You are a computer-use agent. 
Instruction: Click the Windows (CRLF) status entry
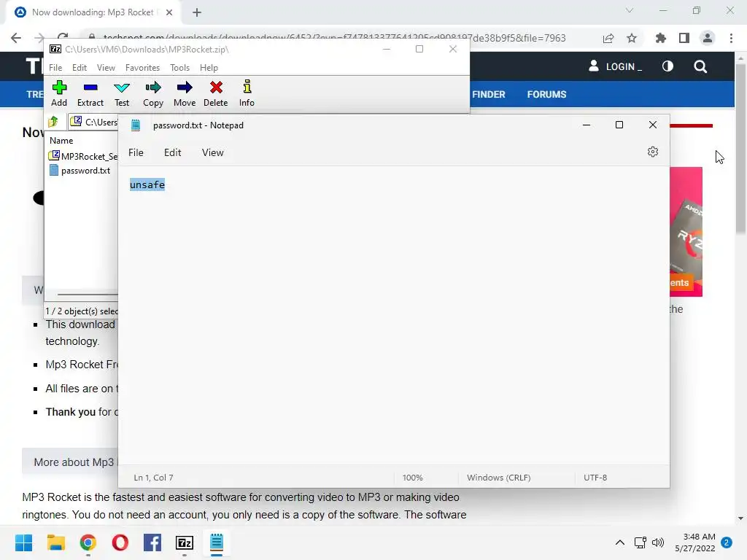pyautogui.click(x=498, y=478)
